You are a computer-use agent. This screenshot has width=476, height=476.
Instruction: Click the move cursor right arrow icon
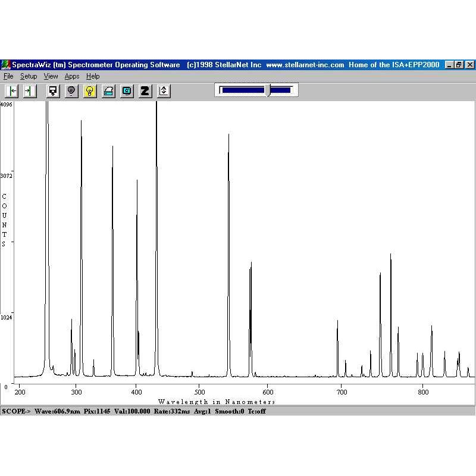coord(30,91)
